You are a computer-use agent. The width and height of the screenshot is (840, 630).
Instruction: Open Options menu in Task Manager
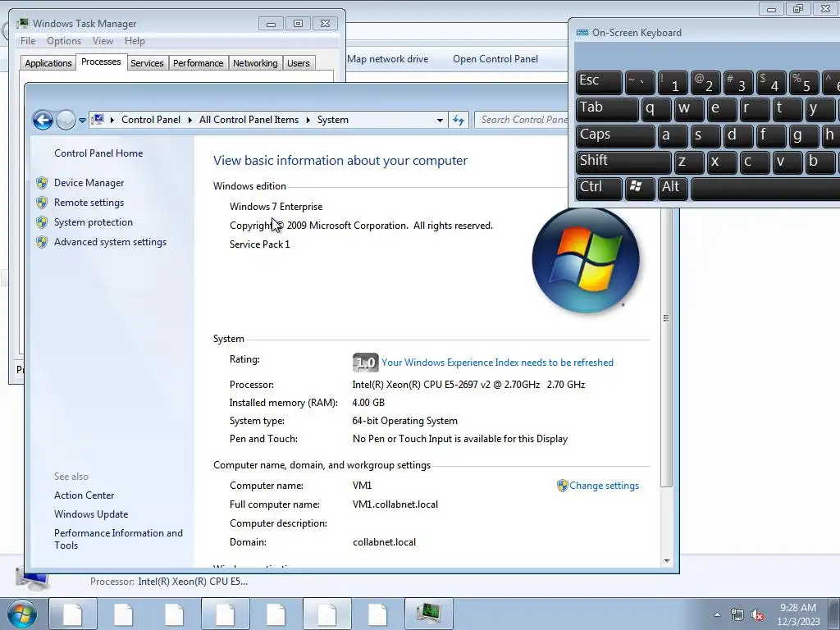pos(64,41)
